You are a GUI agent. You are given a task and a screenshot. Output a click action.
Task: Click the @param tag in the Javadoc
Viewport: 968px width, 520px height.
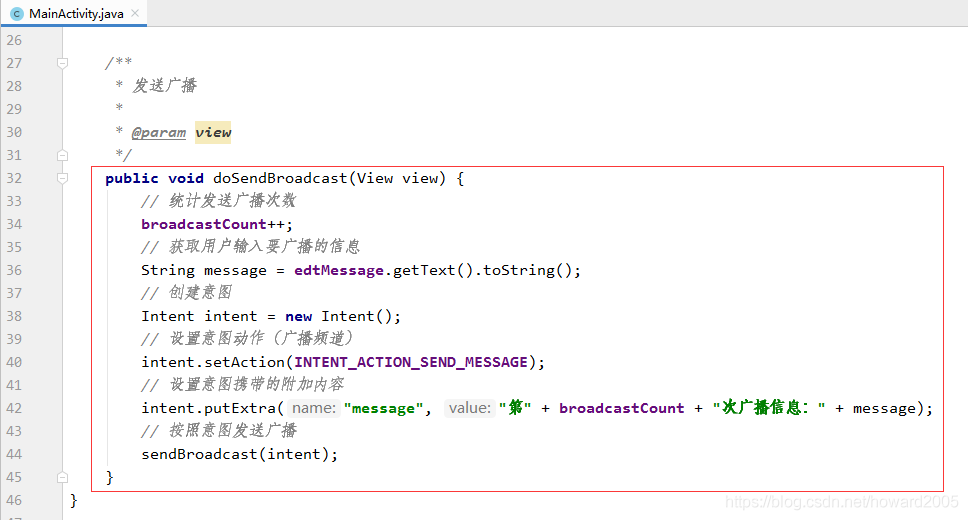click(159, 132)
